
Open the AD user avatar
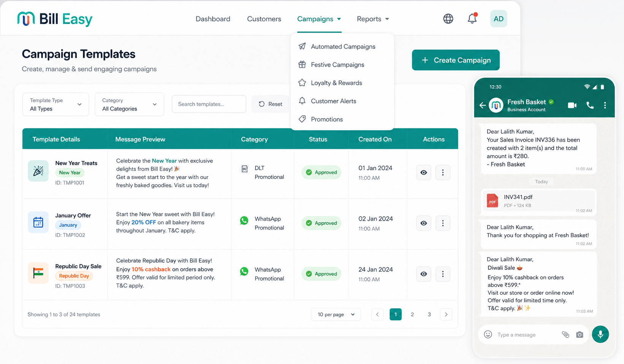[499, 19]
